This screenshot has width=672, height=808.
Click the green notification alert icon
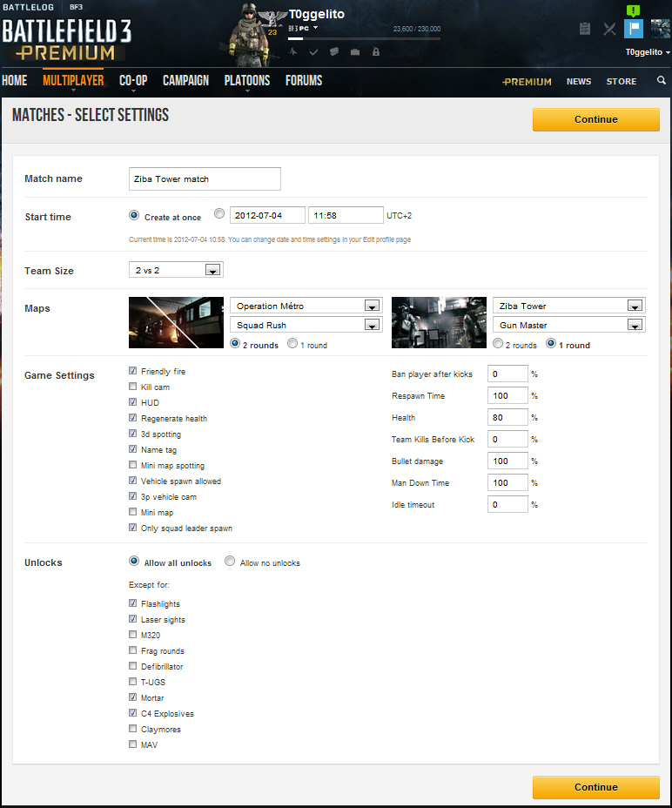tap(633, 10)
